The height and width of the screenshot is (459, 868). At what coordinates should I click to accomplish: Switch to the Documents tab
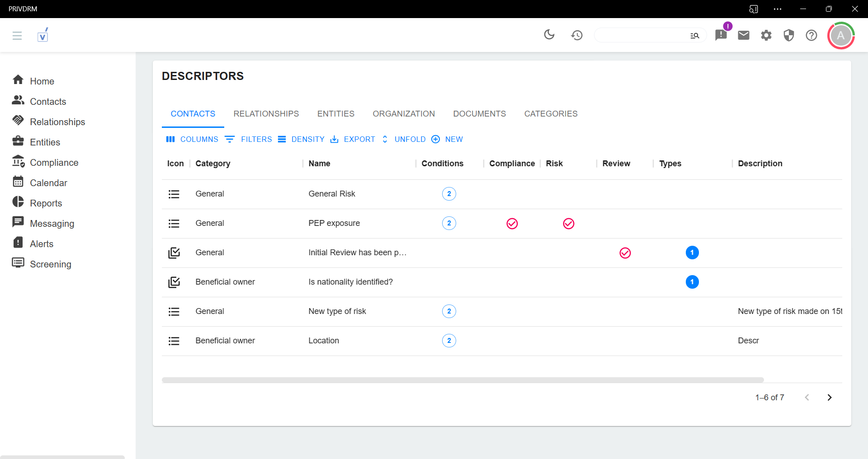pyautogui.click(x=479, y=114)
